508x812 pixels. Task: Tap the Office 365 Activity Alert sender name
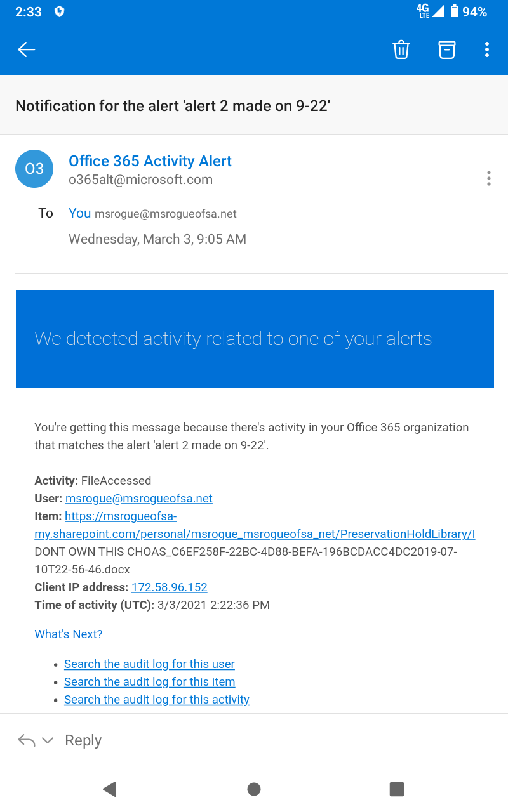(x=150, y=161)
